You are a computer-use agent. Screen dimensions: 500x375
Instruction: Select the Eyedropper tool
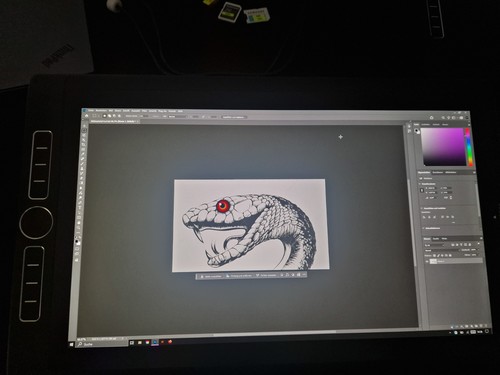coord(83,154)
